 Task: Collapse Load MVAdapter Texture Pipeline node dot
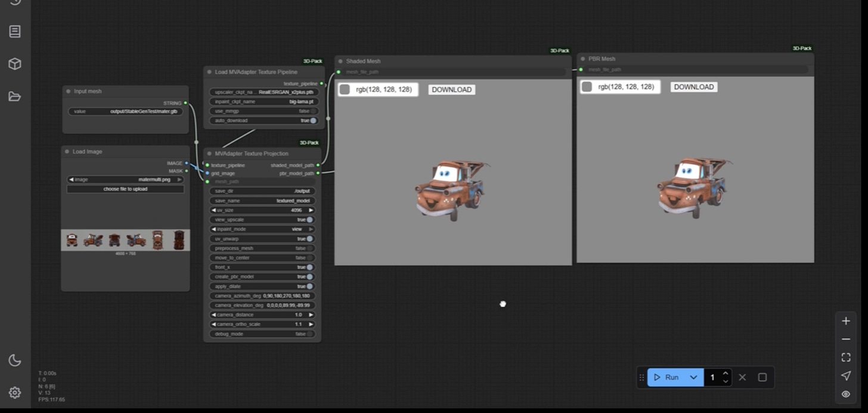coord(209,72)
